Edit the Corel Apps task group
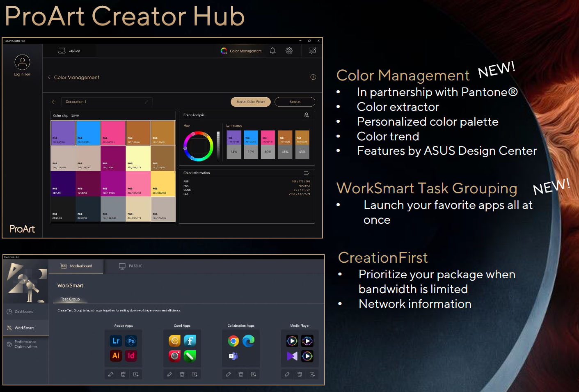This screenshot has height=392, width=579. click(x=169, y=374)
